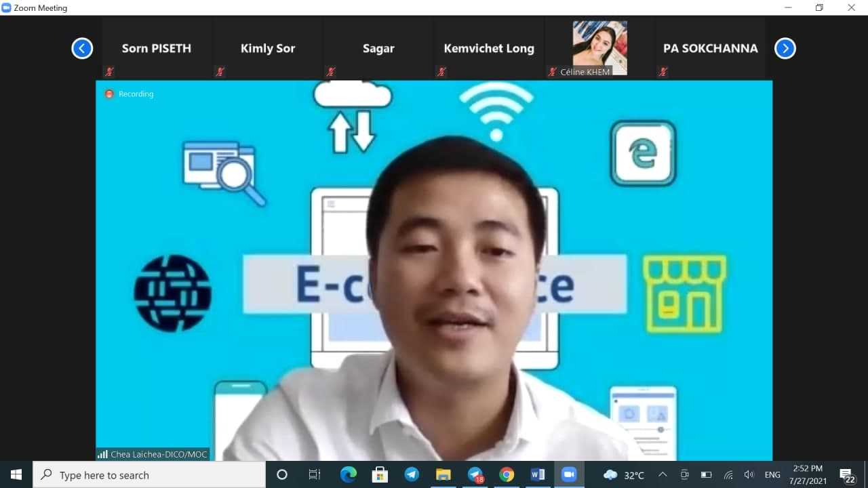868x488 pixels.
Task: Click speaker name Chea Laichea-DICO/MOC
Action: (x=159, y=455)
